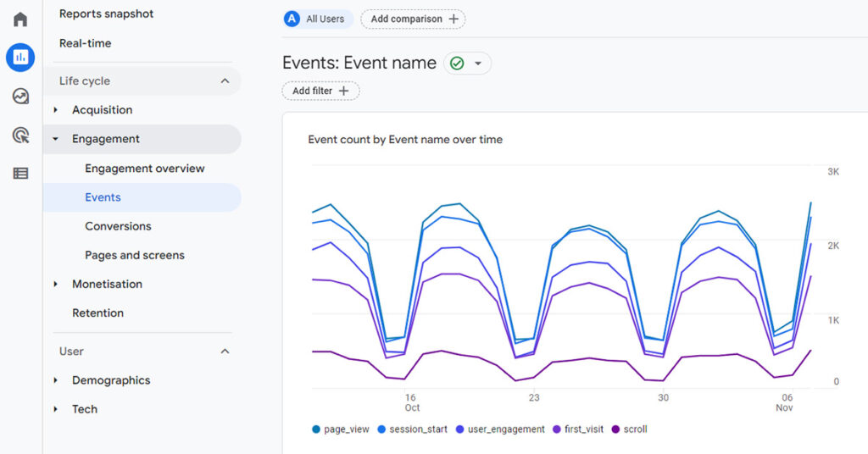Go to Pages and screens report
Image resolution: width=868 pixels, height=454 pixels.
tap(134, 255)
